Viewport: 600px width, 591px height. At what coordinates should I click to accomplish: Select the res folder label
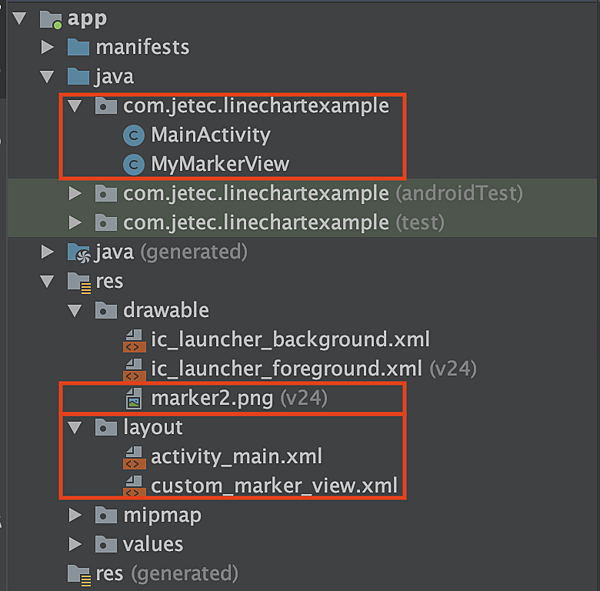109,282
